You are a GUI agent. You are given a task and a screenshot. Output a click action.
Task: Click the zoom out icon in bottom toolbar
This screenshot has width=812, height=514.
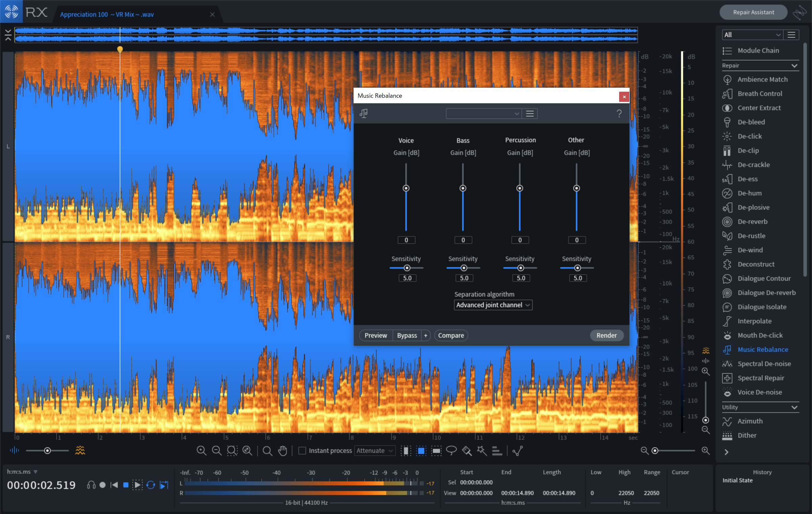[217, 450]
